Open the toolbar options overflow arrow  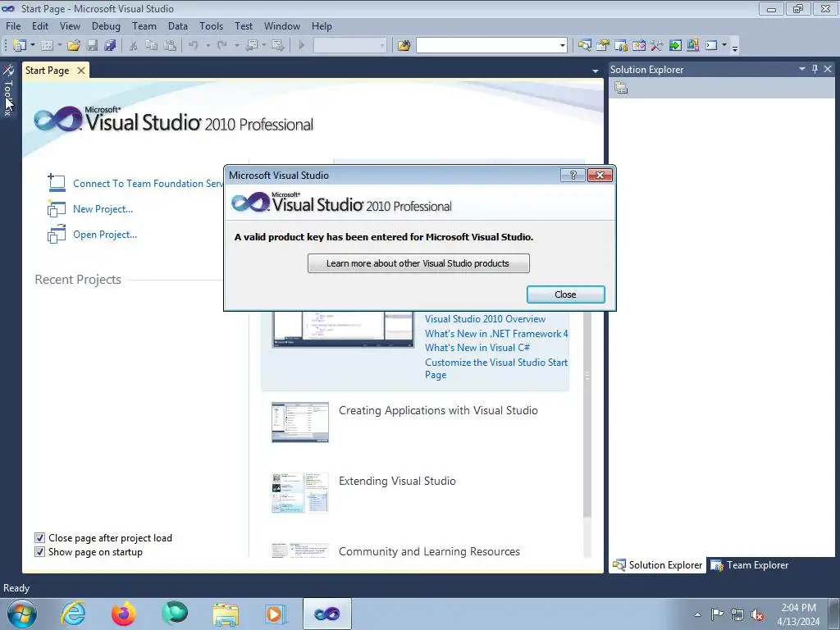735,48
